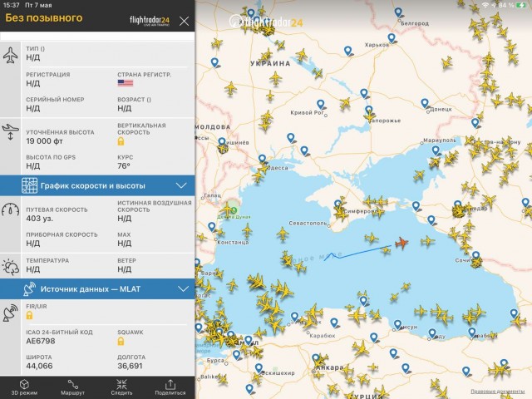
Task: Tap the airport pin at Эскишехир
Action: coord(259,368)
